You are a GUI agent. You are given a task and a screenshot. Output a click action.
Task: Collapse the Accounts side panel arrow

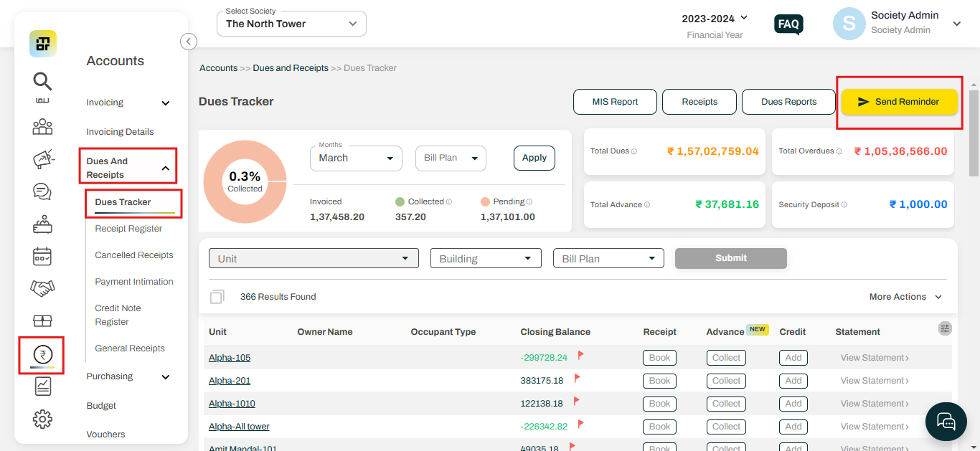189,42
